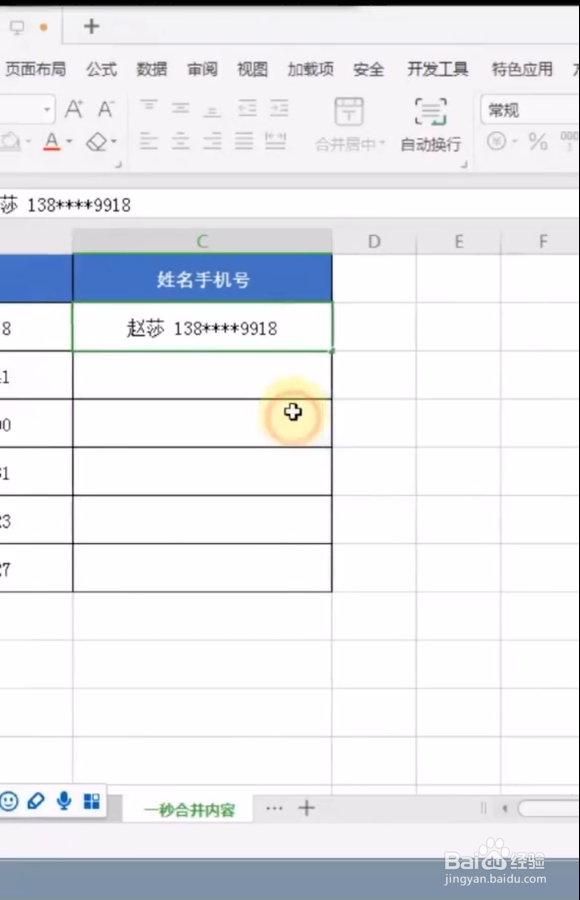Image resolution: width=580 pixels, height=900 pixels.
Task: Switch to the 开发工具 tab
Action: point(438,69)
